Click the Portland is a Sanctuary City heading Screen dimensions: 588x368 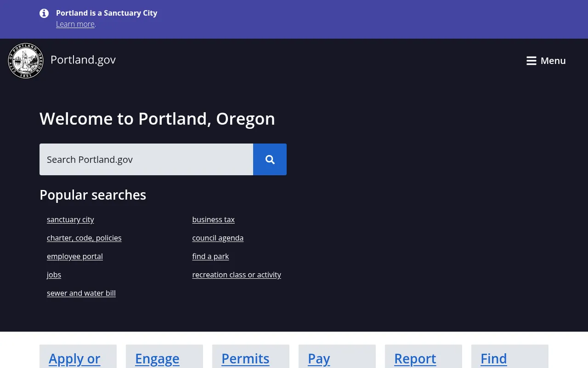107,13
